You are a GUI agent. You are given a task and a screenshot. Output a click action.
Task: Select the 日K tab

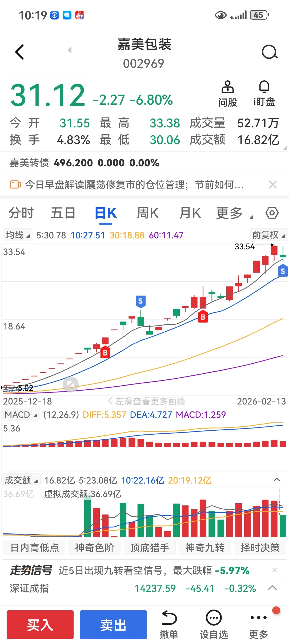pos(106,213)
